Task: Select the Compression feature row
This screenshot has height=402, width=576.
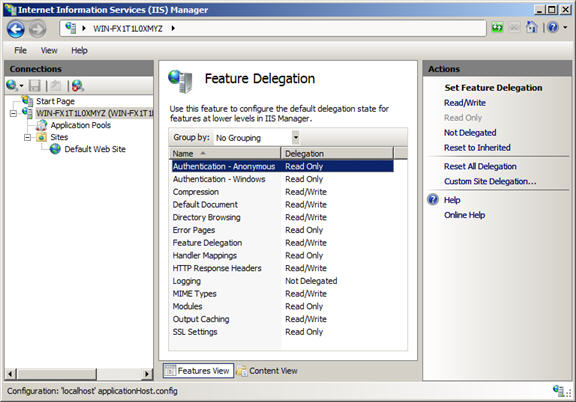Action: pyautogui.click(x=282, y=192)
